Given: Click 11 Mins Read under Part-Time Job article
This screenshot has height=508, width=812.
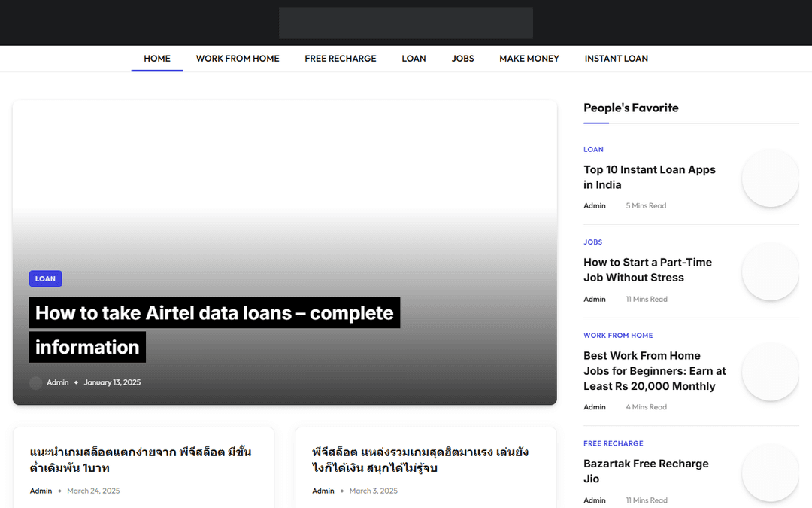Looking at the screenshot, I should (x=647, y=299).
